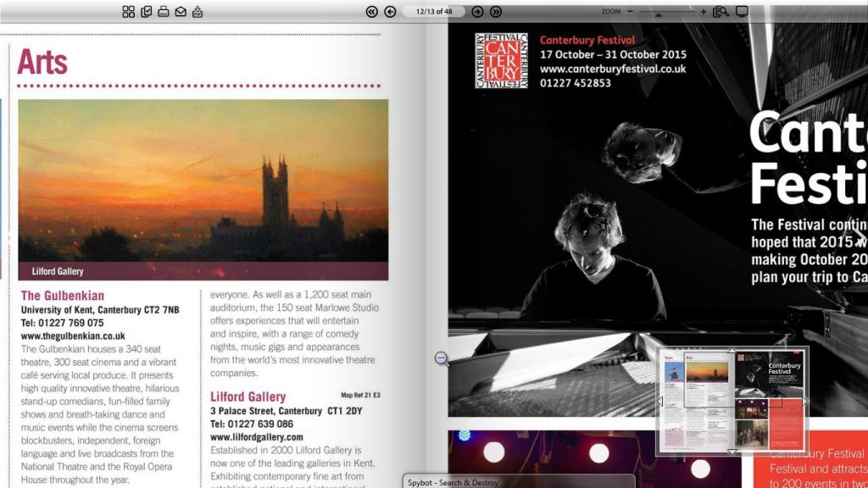Screen dimensions: 868x488
Task: Click the navigator page spread preview
Action: coord(733,401)
